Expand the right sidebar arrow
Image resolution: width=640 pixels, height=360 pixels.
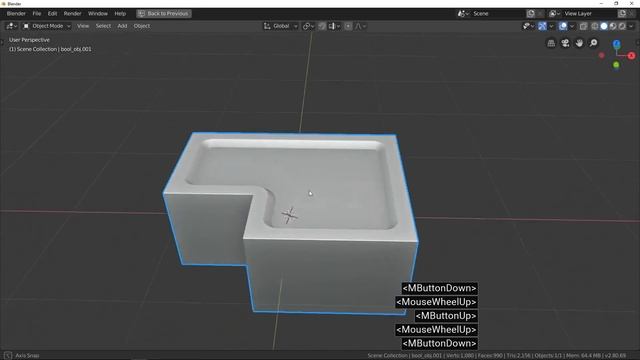[638, 42]
